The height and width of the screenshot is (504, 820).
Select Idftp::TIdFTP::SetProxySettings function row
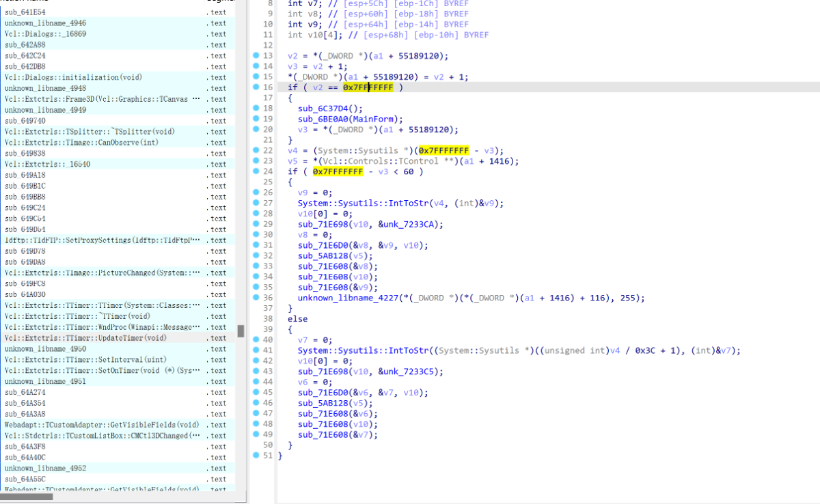point(118,240)
